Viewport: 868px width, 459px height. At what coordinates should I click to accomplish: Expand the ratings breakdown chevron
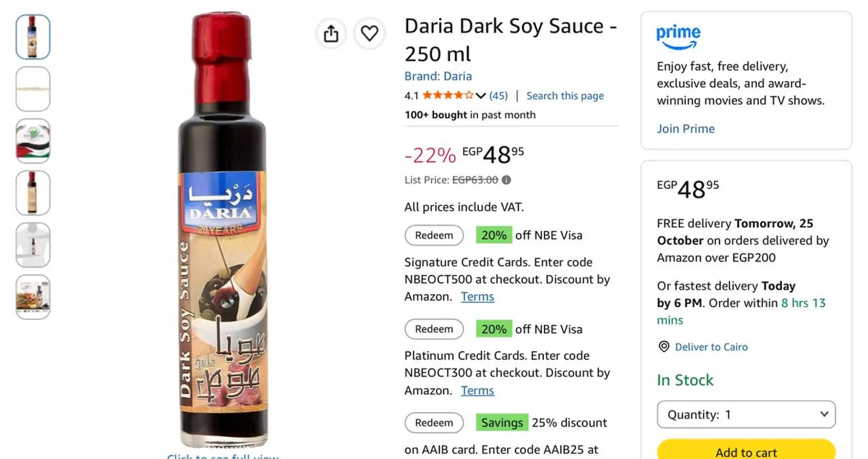(481, 96)
